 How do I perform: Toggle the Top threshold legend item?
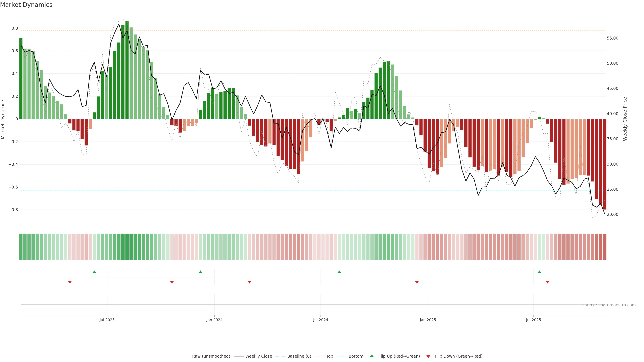pyautogui.click(x=330, y=356)
